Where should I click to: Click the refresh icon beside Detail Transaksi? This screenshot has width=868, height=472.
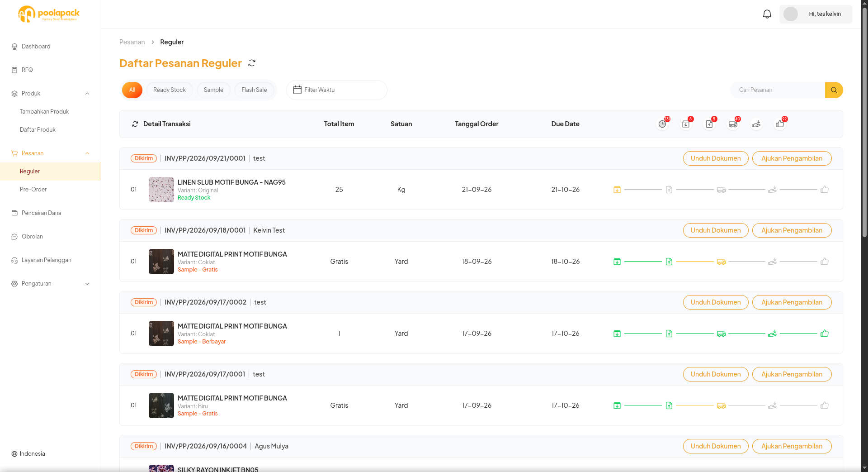point(135,124)
